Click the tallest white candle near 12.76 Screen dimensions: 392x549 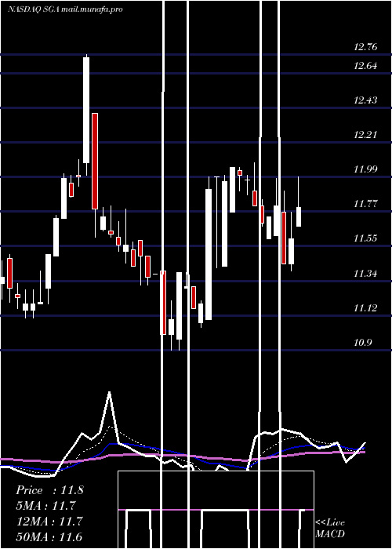(86, 110)
